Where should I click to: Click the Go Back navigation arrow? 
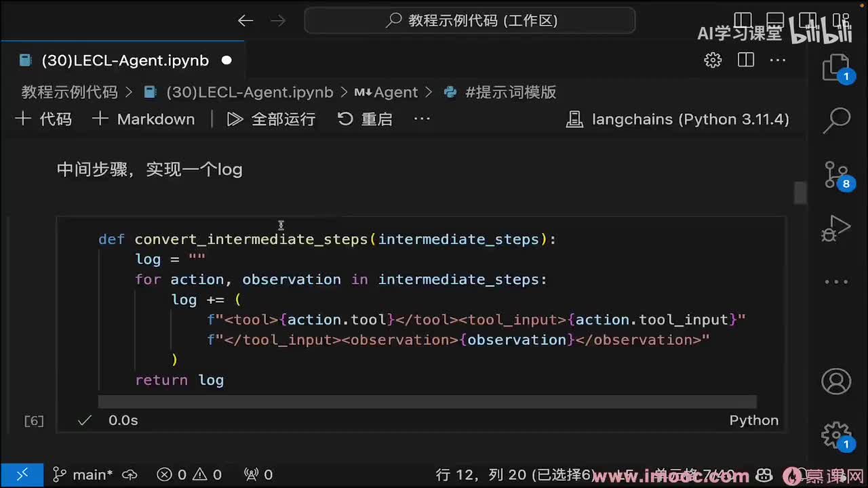click(x=245, y=20)
